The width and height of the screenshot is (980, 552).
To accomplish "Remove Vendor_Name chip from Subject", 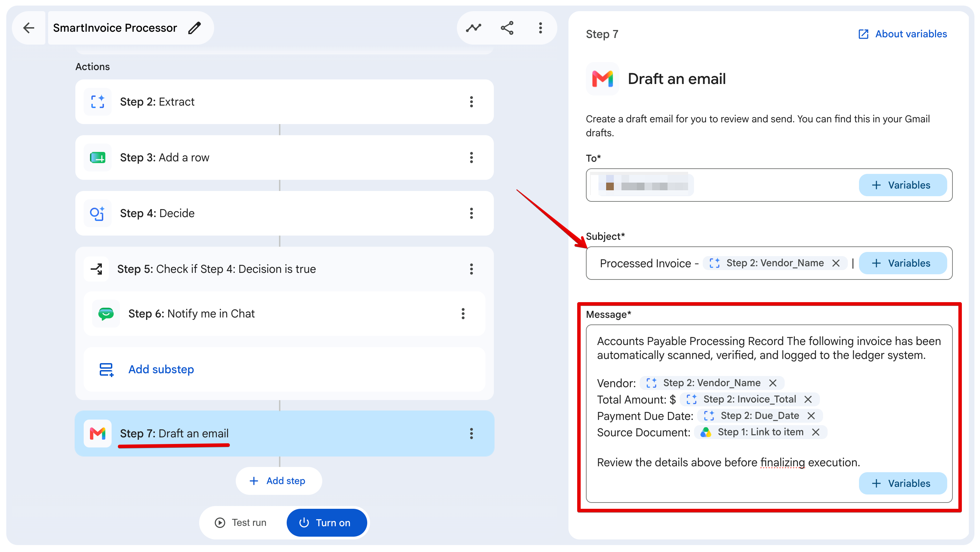I will [x=836, y=263].
